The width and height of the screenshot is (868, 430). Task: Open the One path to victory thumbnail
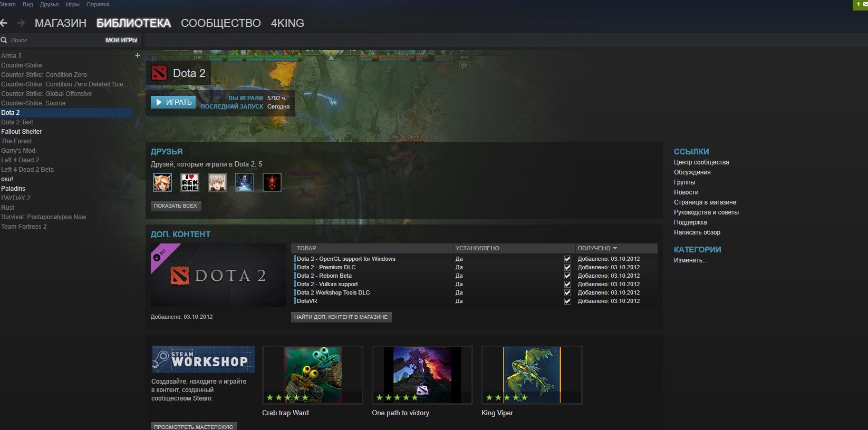pyautogui.click(x=422, y=375)
